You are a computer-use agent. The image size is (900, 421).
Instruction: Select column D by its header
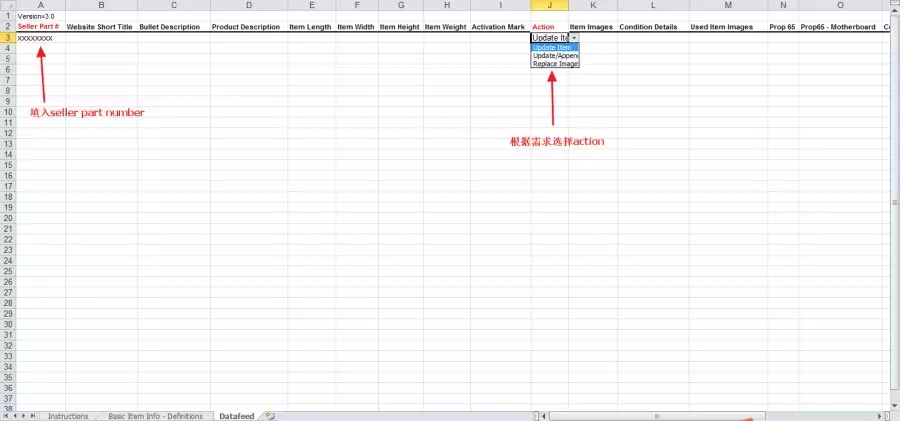pos(249,5)
